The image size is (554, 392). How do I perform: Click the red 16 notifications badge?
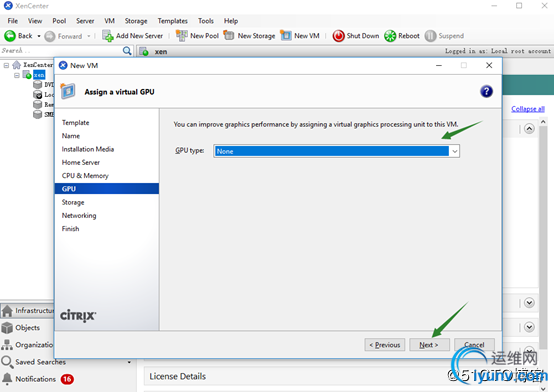pos(67,379)
